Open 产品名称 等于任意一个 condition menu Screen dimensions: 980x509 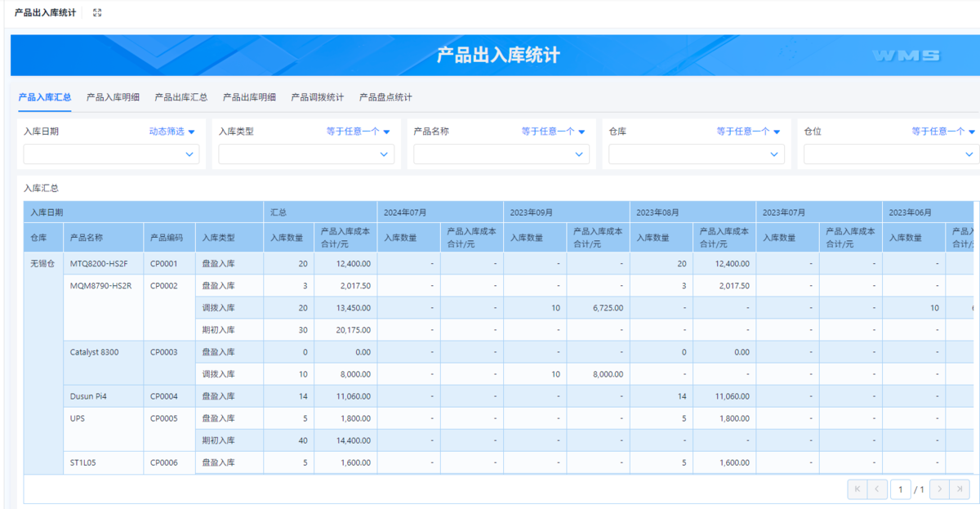coord(554,132)
